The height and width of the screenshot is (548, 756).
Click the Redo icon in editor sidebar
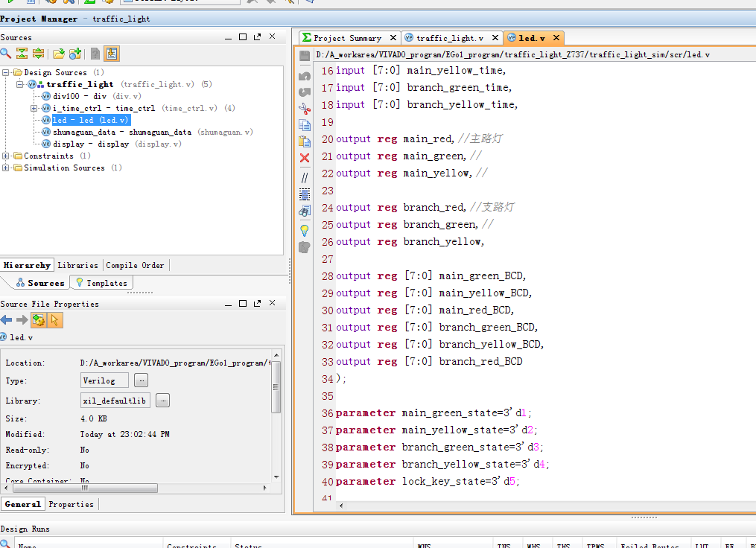pos(304,92)
